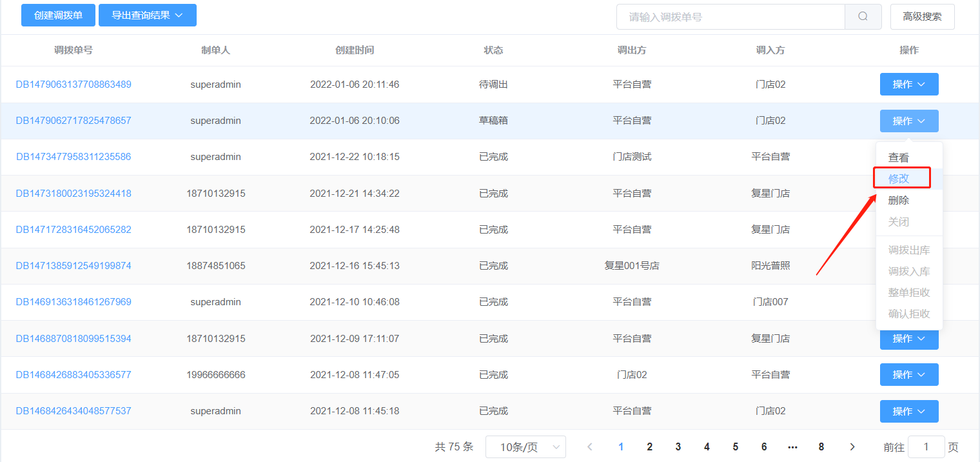Go to page 1

tap(621, 447)
